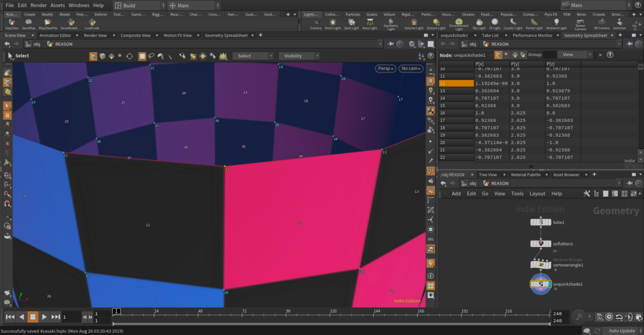Click the Point Light shelf tool
Screen dimensions: 644x335
[x=333, y=24]
